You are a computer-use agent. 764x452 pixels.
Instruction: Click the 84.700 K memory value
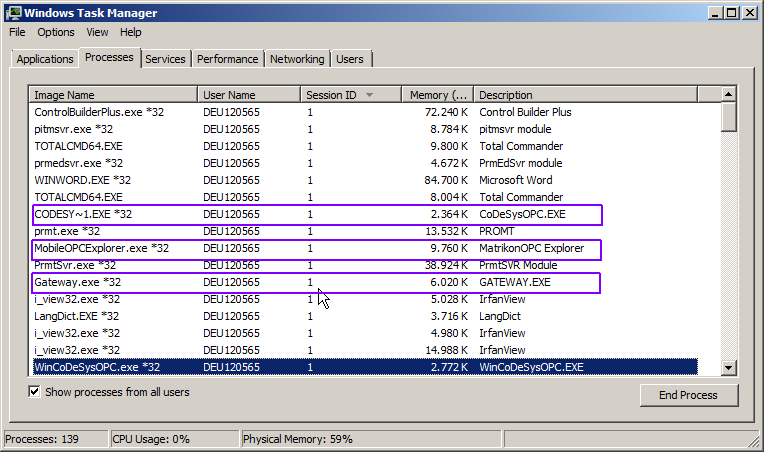tap(446, 180)
